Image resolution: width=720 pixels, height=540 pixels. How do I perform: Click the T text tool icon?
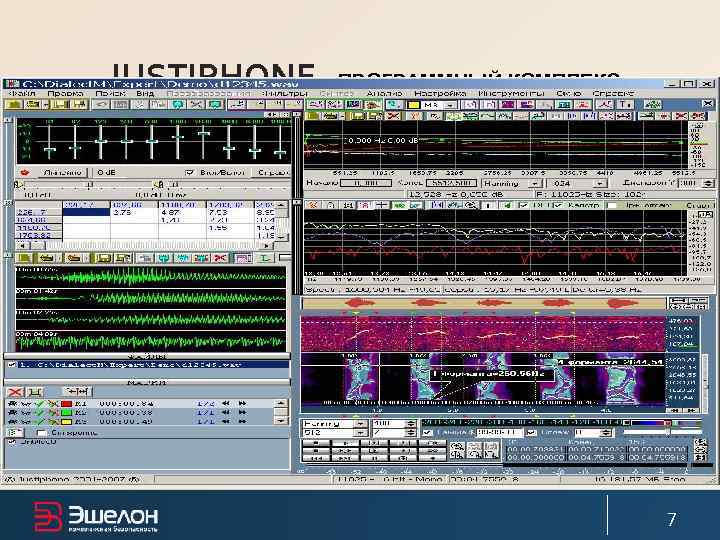click(x=624, y=105)
